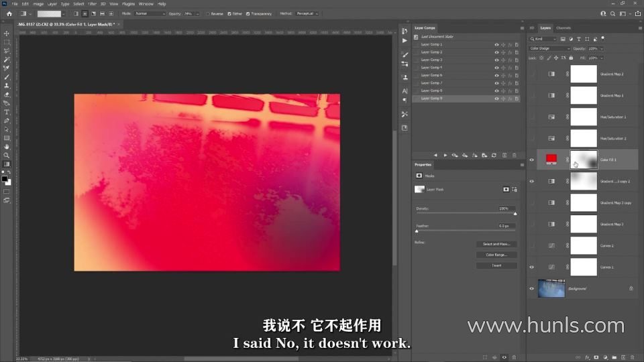
Task: Click the red Color Fill 1 swatch thumbnail
Action: coord(551,160)
